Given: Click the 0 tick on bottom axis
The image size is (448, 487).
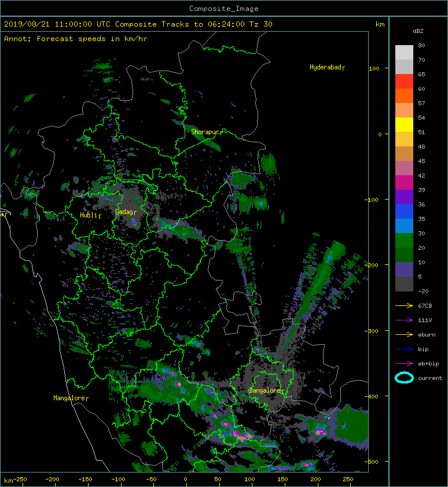Looking at the screenshot, I should tap(185, 479).
